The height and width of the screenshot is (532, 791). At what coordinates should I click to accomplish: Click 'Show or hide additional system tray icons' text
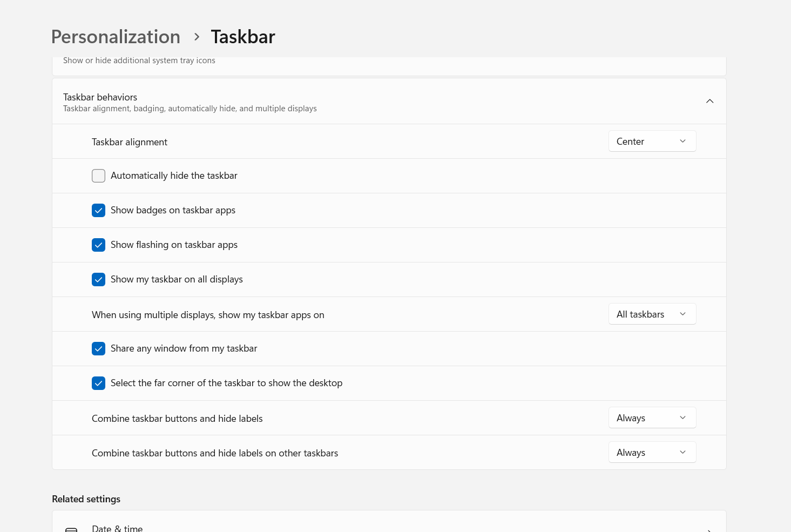click(139, 60)
